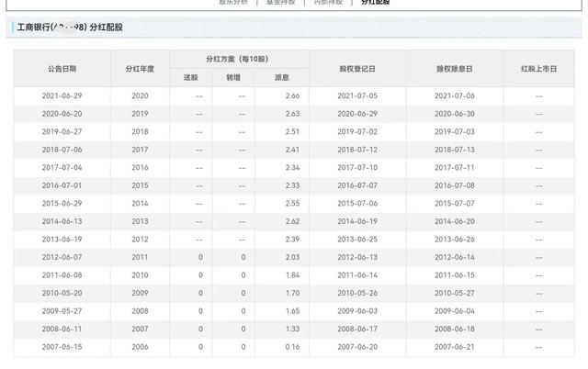Click the 送股 sub-header
The image size is (588, 369).
click(x=190, y=77)
